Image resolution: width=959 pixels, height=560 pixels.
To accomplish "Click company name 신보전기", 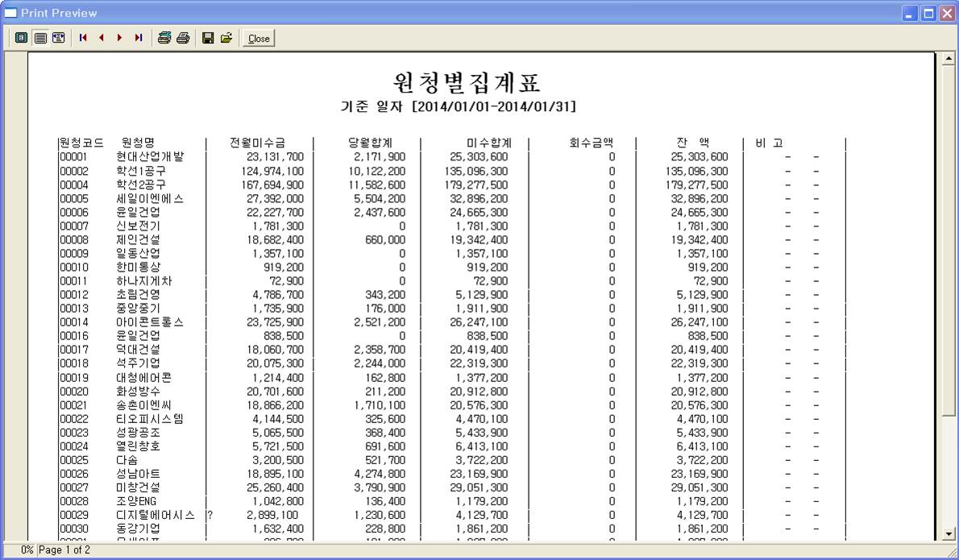I will point(139,226).
